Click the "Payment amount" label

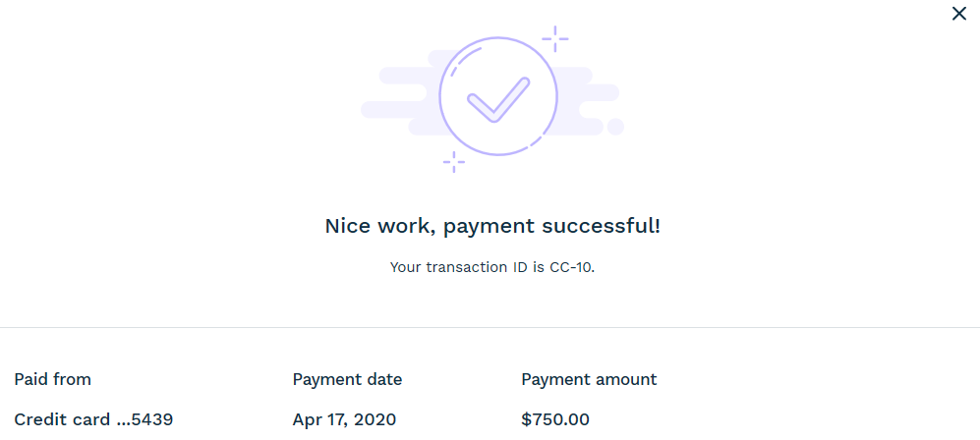pyautogui.click(x=589, y=379)
